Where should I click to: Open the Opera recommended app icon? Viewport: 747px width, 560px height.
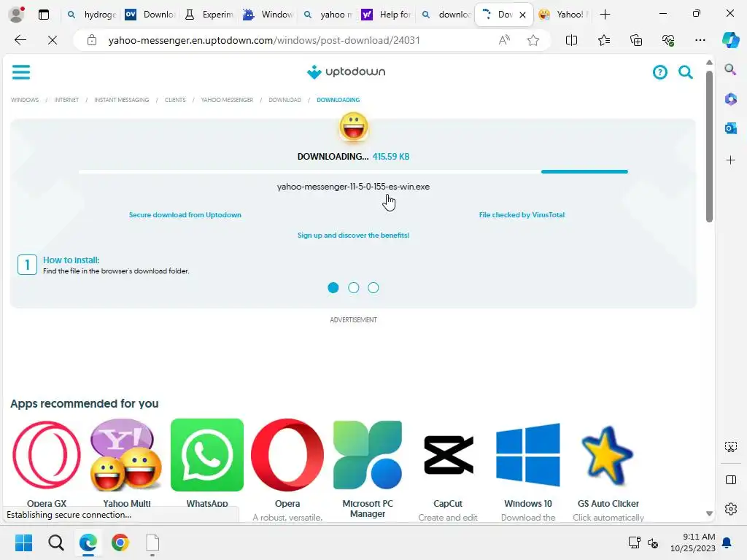coord(287,455)
